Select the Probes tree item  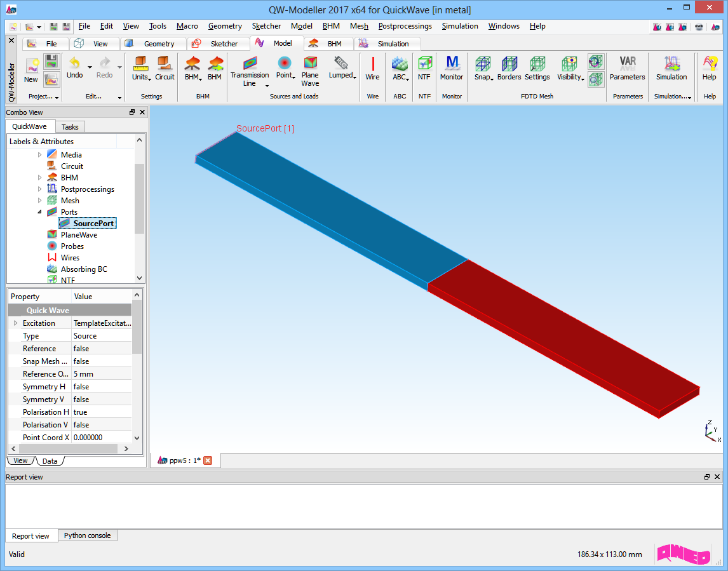click(x=65, y=246)
